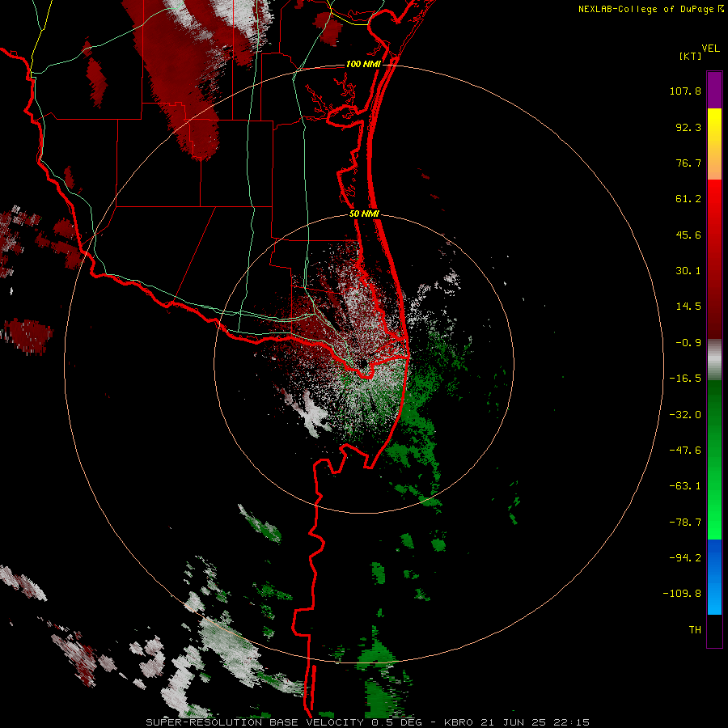This screenshot has height=728, width=728.
Task: Click the 14.5 velocity scale value
Action: click(x=688, y=307)
